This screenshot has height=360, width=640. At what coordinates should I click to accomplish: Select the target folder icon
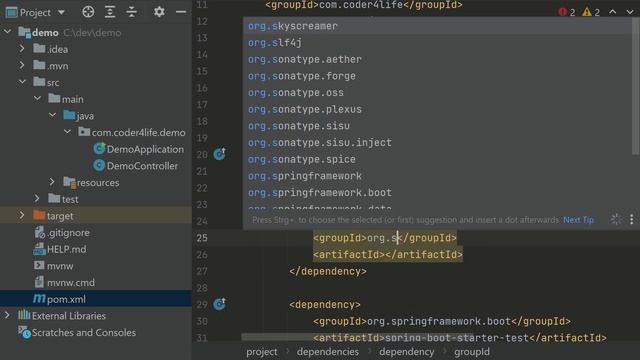click(39, 215)
